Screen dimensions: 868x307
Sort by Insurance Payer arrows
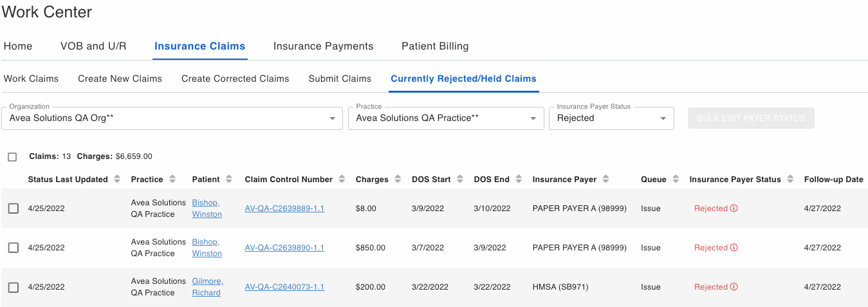coord(606,180)
